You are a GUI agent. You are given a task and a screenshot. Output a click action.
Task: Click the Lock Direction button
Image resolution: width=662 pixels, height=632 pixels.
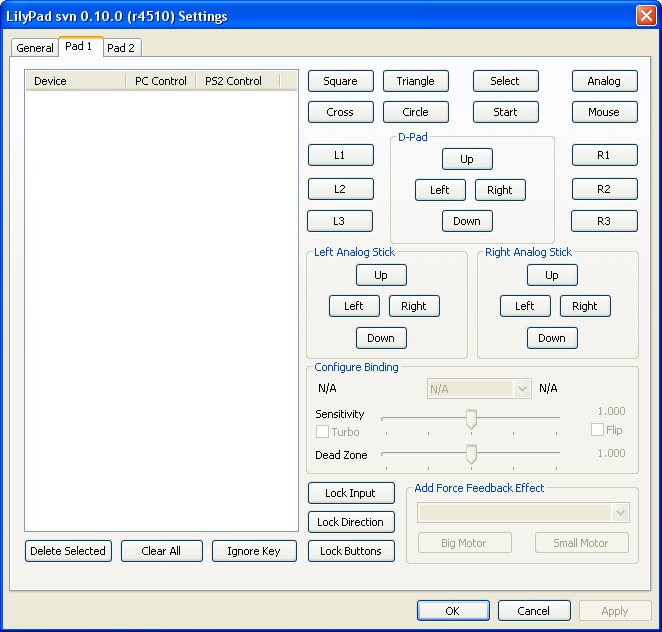click(x=351, y=522)
